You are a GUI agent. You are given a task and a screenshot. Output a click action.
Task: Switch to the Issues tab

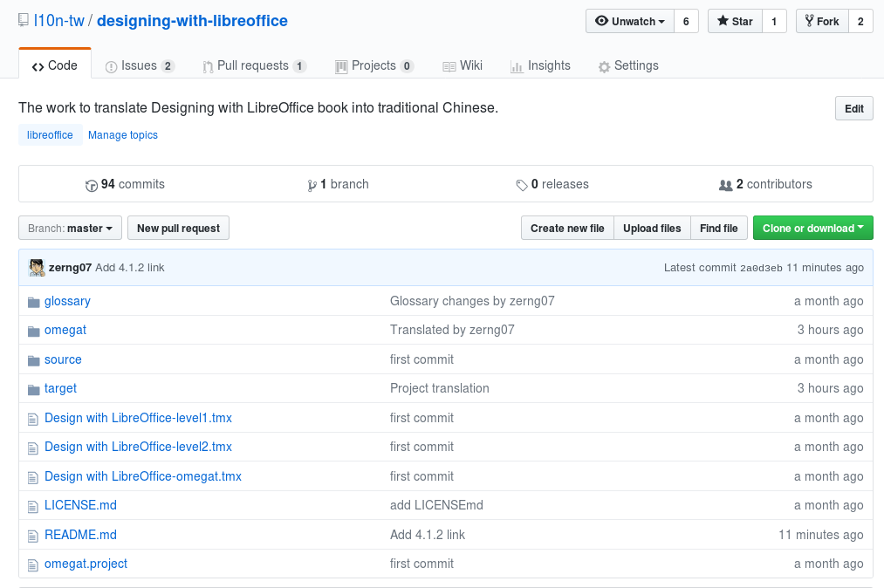tap(139, 66)
